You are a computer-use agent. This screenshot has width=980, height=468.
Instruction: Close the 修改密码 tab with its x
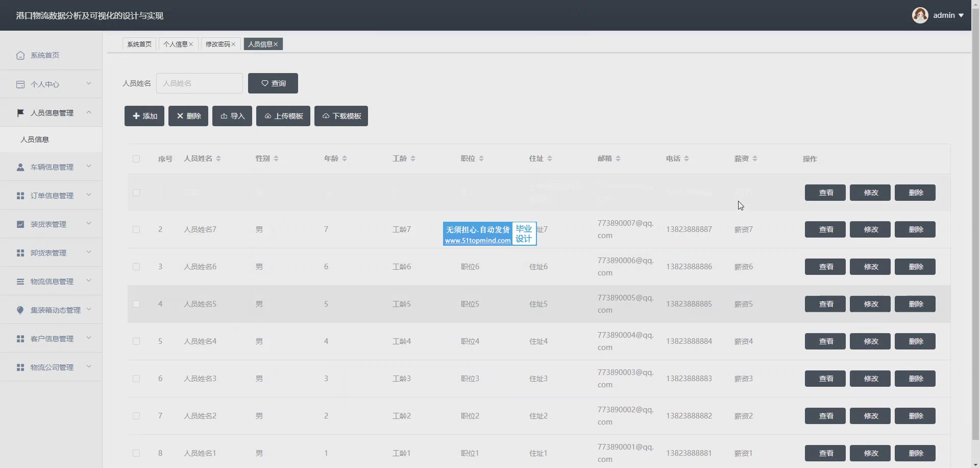(x=233, y=44)
